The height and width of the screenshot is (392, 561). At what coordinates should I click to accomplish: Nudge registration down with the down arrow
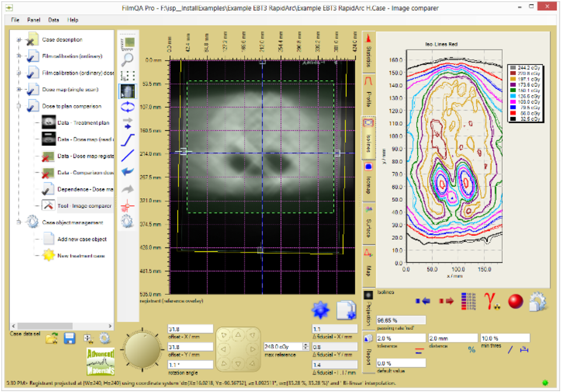point(238,365)
